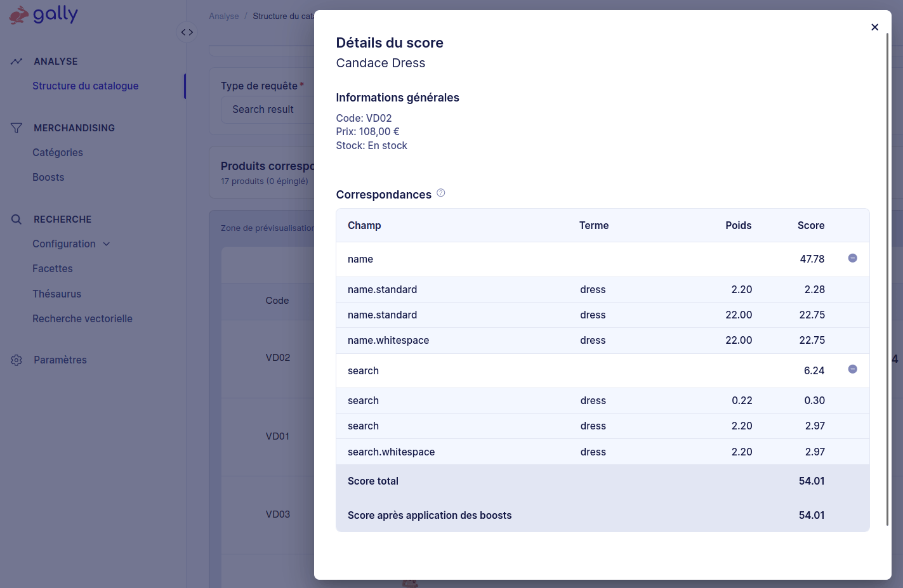Open Recherche vectorielle page
The height and width of the screenshot is (588, 903).
(82, 319)
